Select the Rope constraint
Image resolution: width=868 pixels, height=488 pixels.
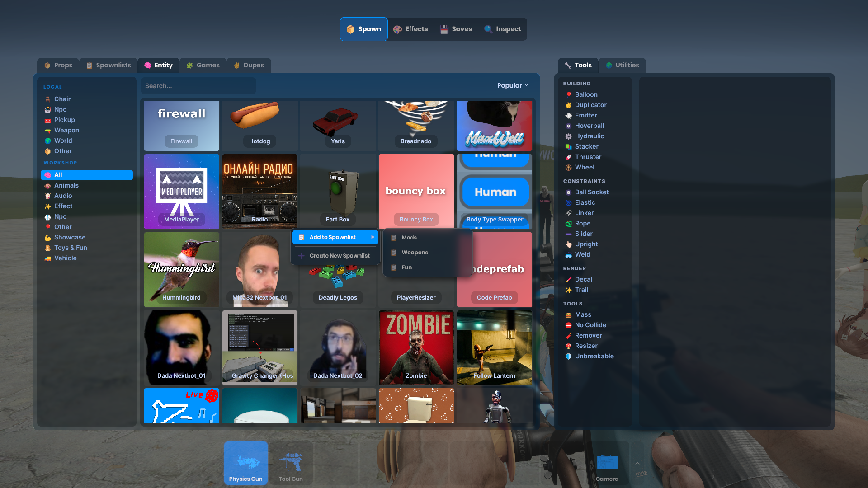582,223
